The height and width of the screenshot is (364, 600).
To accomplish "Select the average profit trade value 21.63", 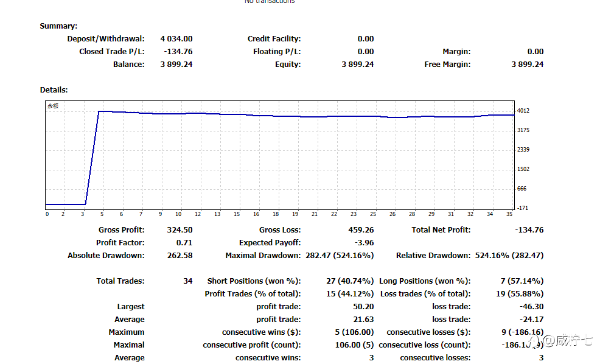I will click(363, 319).
